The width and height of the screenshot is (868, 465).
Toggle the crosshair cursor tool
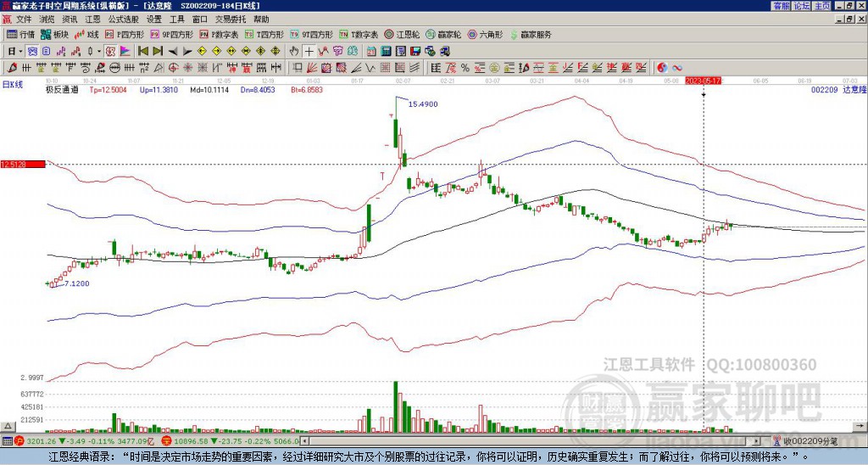309,51
